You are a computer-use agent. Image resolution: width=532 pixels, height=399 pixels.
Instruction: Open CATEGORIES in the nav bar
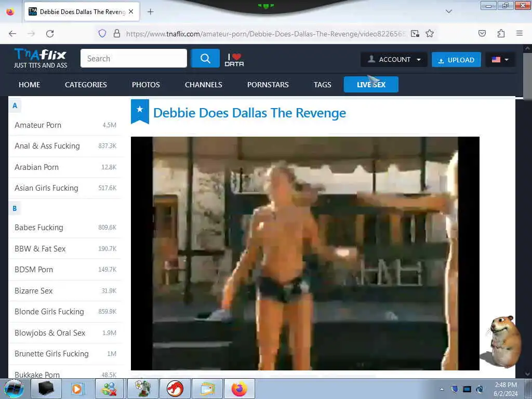pos(86,85)
